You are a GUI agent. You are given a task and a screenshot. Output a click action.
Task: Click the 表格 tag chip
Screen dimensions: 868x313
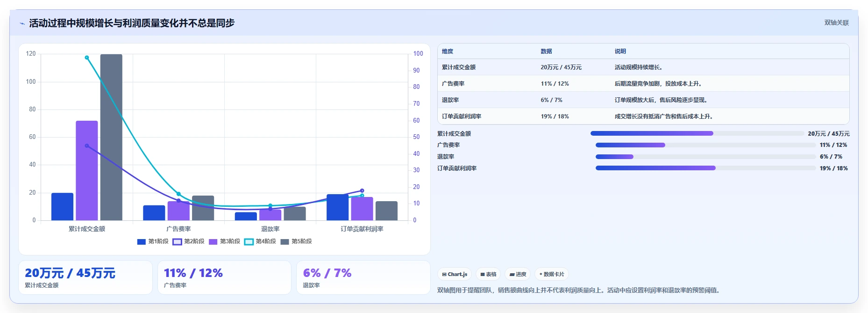[x=488, y=274]
